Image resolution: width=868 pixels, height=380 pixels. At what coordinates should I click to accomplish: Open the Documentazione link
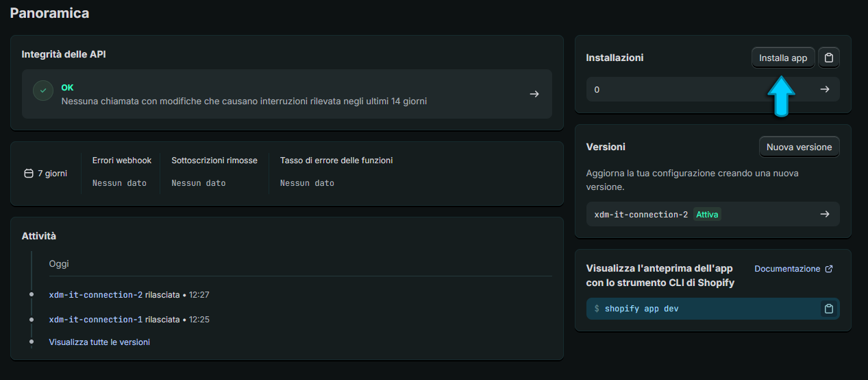[x=787, y=269]
